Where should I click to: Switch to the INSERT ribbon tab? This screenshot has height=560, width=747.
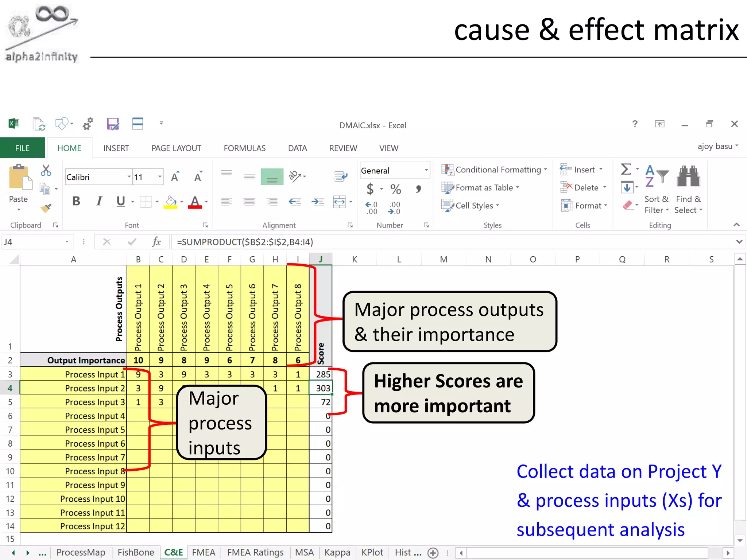(x=116, y=148)
